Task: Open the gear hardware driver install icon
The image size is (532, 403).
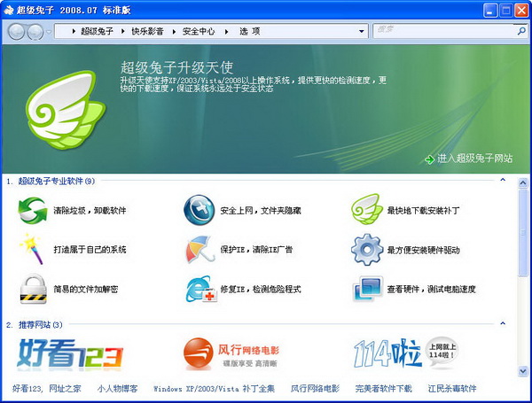Action: tap(367, 250)
